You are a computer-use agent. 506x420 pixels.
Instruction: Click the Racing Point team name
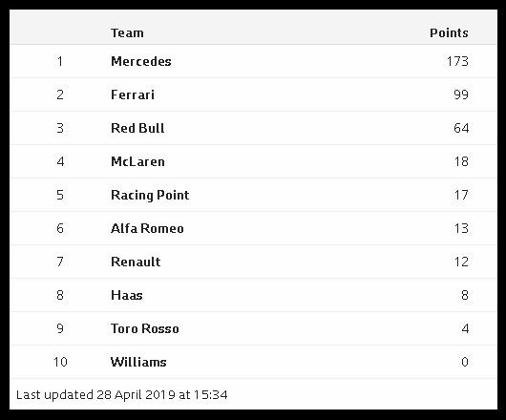(x=150, y=195)
